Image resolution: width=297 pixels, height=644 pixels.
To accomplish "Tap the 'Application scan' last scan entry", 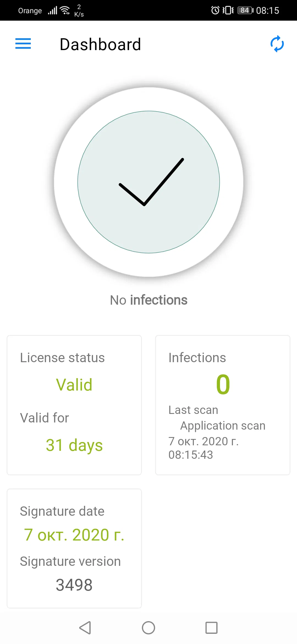I will pyautogui.click(x=223, y=426).
